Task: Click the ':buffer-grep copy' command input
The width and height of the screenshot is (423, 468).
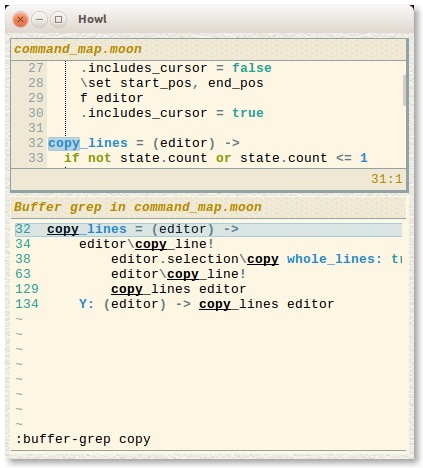Action: (x=208, y=439)
